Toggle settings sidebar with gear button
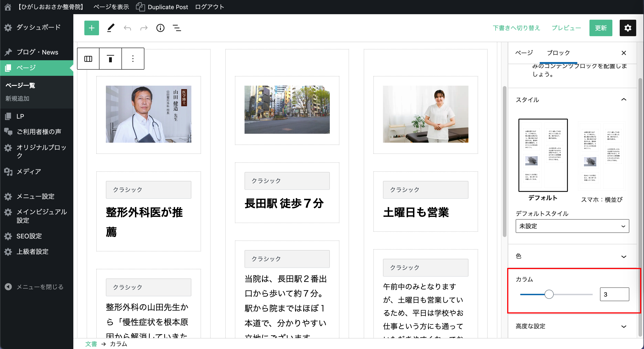This screenshot has width=644, height=349. coord(627,28)
